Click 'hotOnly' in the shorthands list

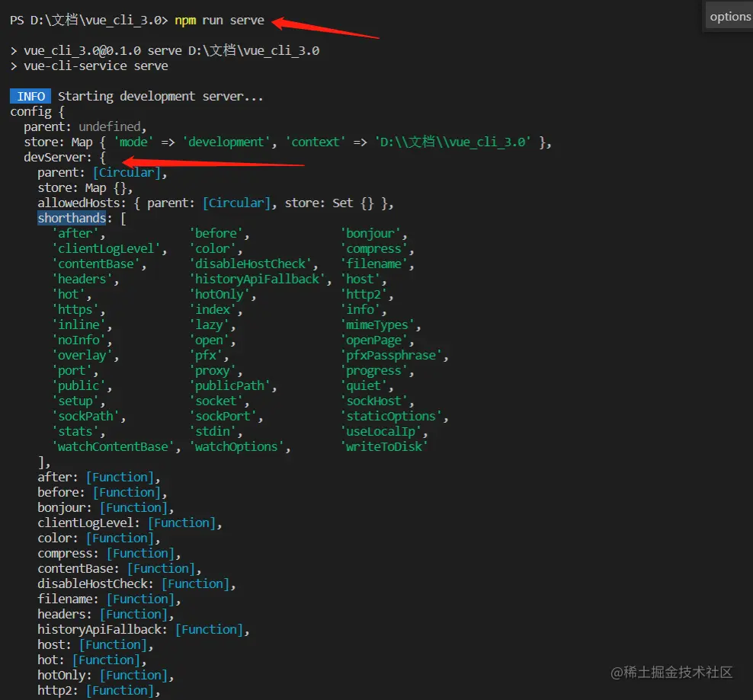219,294
